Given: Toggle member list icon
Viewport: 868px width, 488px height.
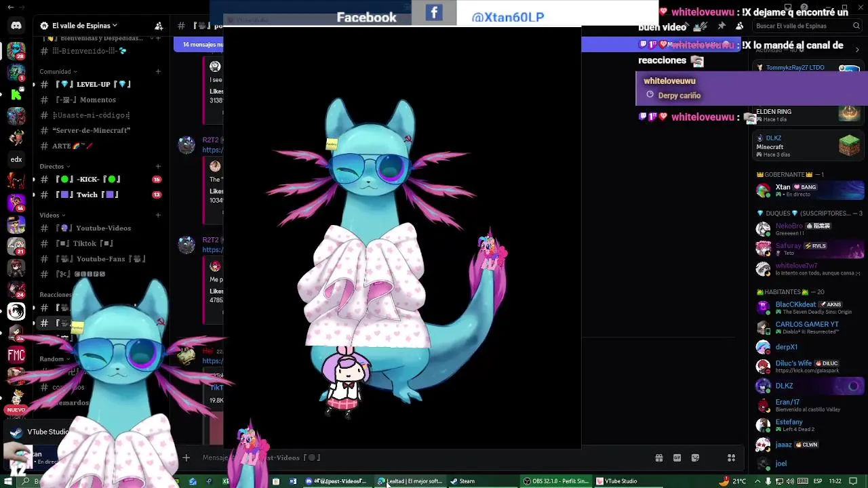Looking at the screenshot, I should (x=739, y=26).
